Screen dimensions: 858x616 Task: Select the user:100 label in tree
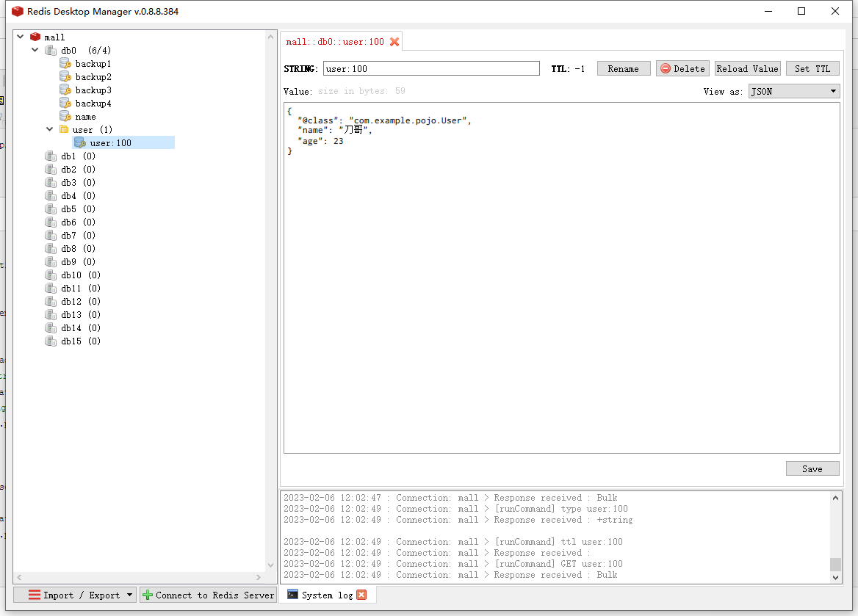pos(110,142)
